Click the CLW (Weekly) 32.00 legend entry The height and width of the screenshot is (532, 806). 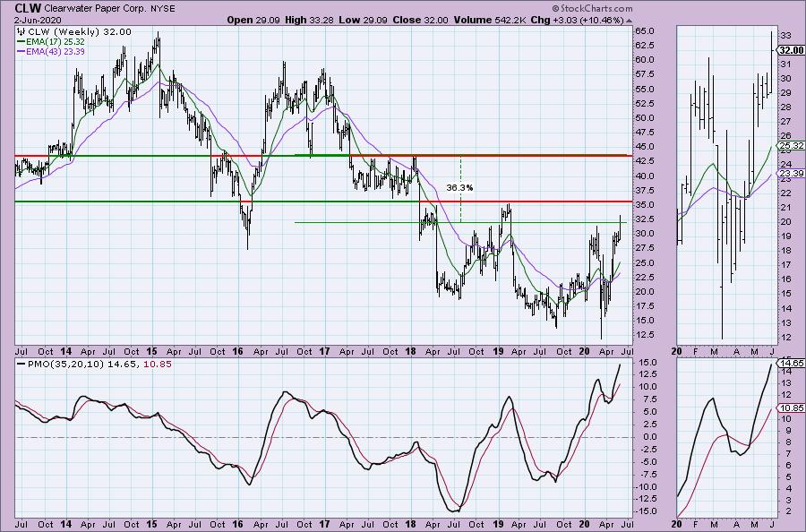pyautogui.click(x=80, y=32)
